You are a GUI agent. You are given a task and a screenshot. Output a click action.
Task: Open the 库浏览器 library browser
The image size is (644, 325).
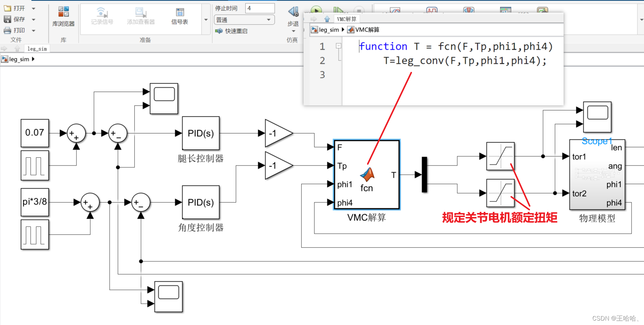pos(63,17)
